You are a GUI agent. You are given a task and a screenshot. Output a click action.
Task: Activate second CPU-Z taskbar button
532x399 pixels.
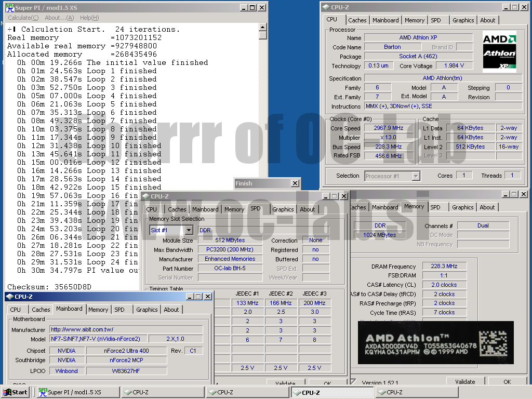pos(248,392)
